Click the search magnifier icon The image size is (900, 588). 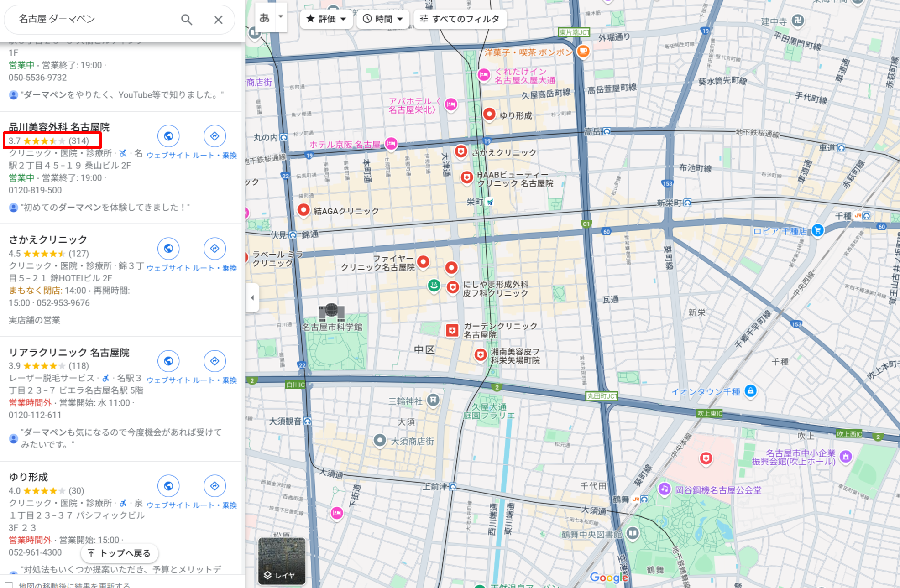[x=186, y=20]
